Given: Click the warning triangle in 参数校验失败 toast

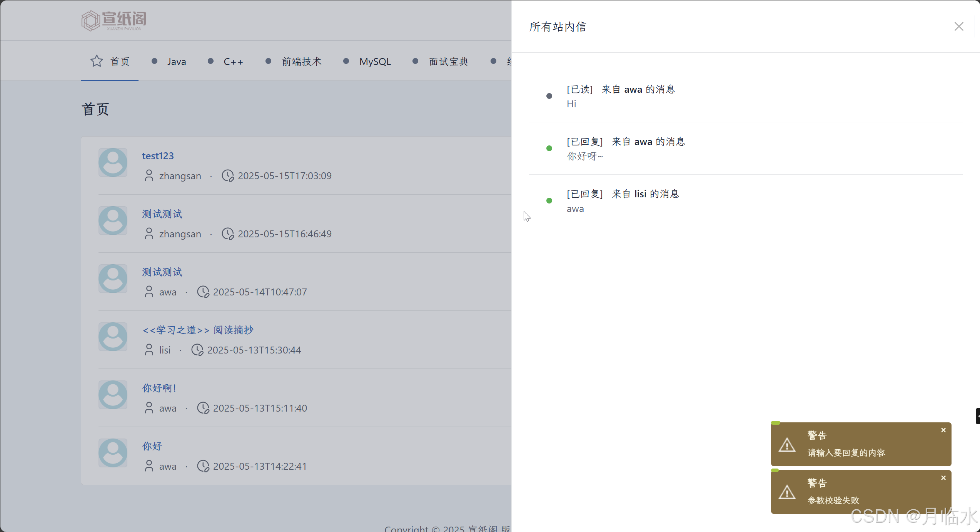Looking at the screenshot, I should tap(787, 492).
